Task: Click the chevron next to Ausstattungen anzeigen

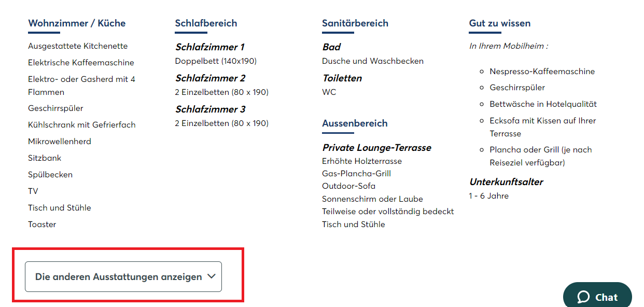Action: click(x=211, y=276)
